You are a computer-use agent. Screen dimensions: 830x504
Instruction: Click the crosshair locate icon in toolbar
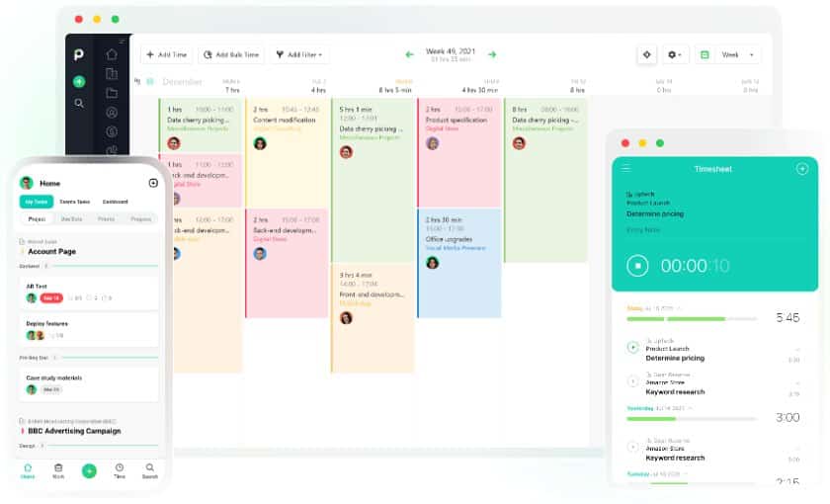(x=647, y=54)
